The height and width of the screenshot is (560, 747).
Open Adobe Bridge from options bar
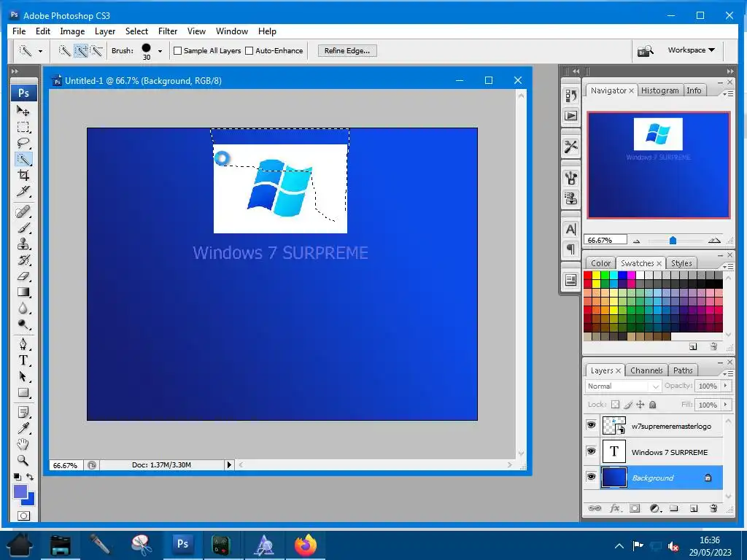(x=646, y=50)
